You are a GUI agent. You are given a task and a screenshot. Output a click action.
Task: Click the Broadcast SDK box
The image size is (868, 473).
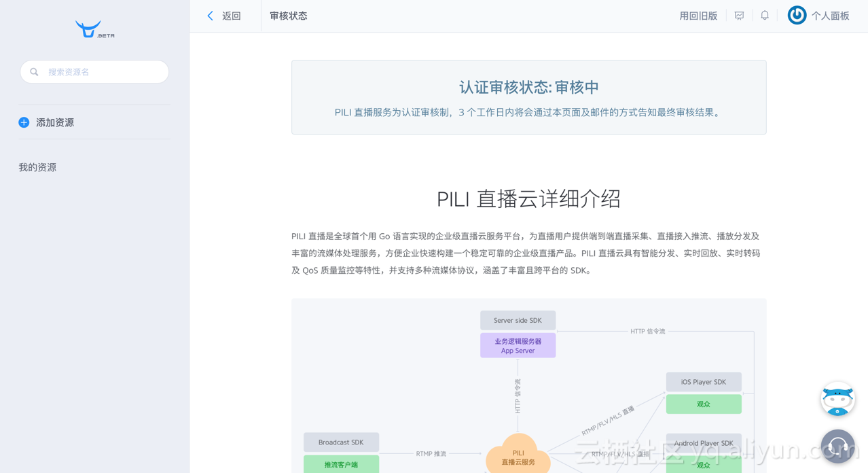tap(341, 442)
